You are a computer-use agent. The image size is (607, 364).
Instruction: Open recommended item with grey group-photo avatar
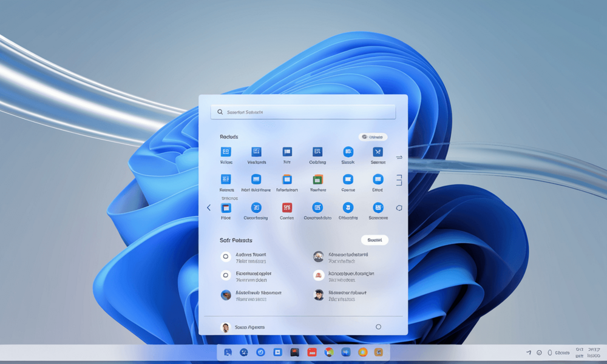click(341, 257)
